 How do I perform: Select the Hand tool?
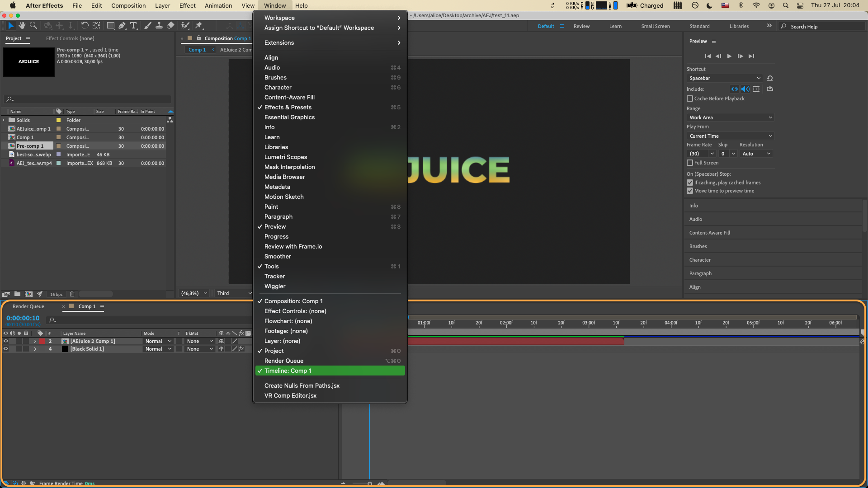coord(22,26)
